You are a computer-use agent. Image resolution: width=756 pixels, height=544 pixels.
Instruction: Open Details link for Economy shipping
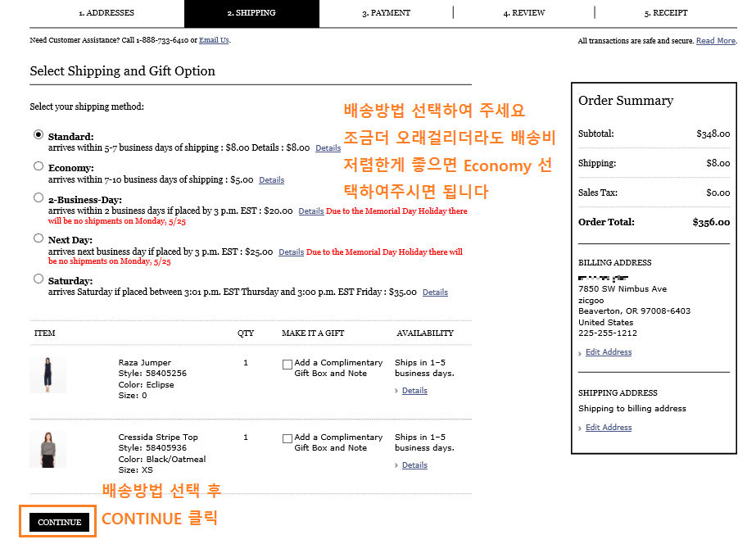tap(271, 180)
